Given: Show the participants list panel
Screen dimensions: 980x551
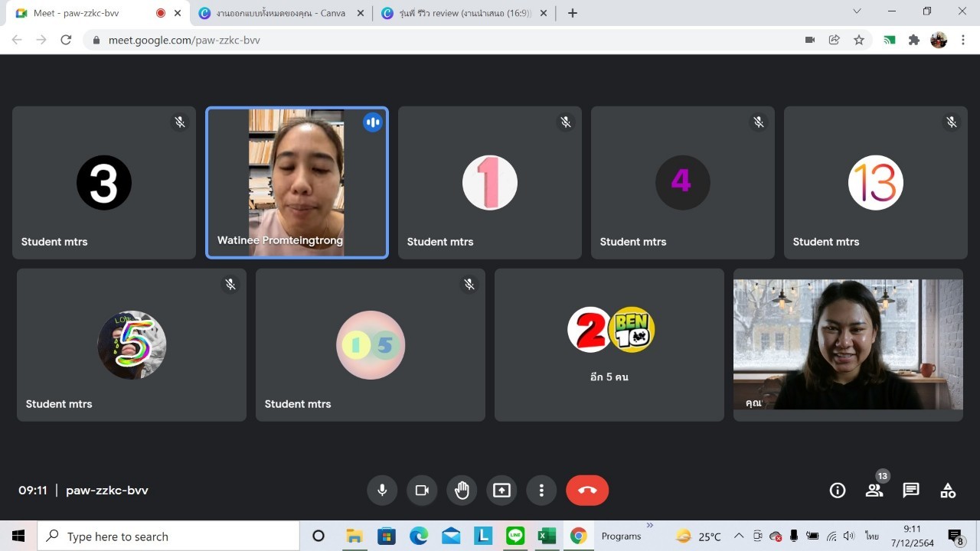Looking at the screenshot, I should click(x=874, y=491).
